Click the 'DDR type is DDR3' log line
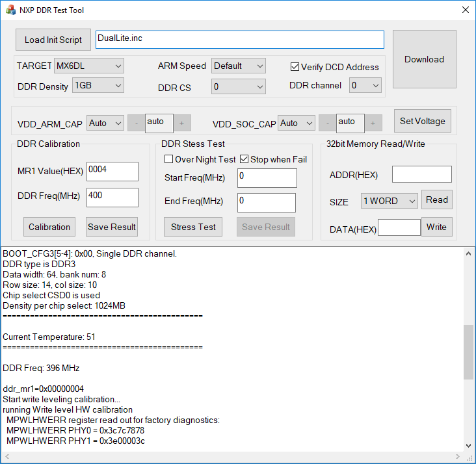Viewport: 476px width, 464px height. [x=39, y=264]
